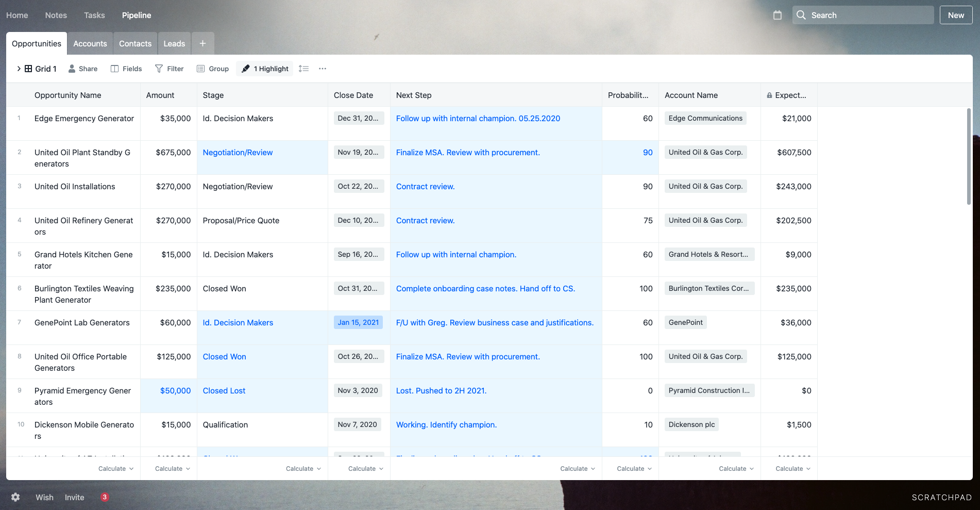Click the row height icon
This screenshot has width=980, height=510.
(x=303, y=69)
